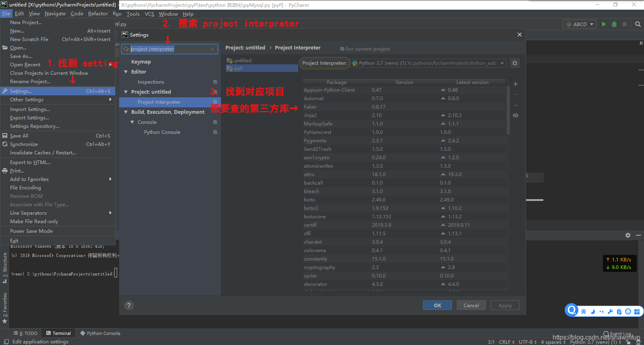Viewport: 644px width, 345px height.
Task: Toggle input method moon icon
Action: [593, 312]
